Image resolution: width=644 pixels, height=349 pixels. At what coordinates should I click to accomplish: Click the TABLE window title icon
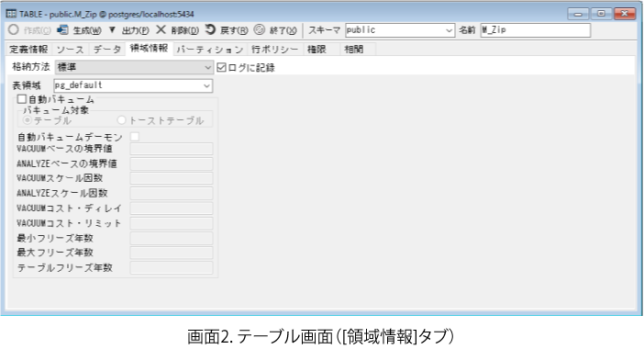coord(11,14)
